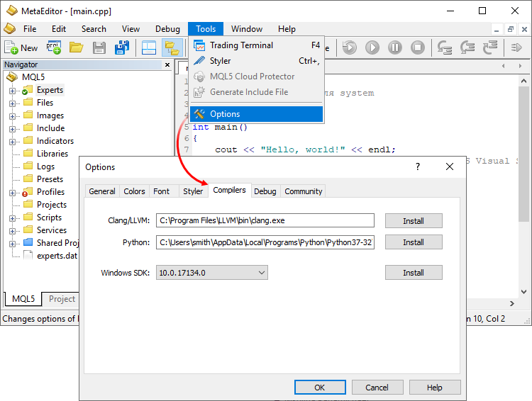Click the Stop debugging icon
This screenshot has width=532, height=401.
coord(418,47)
